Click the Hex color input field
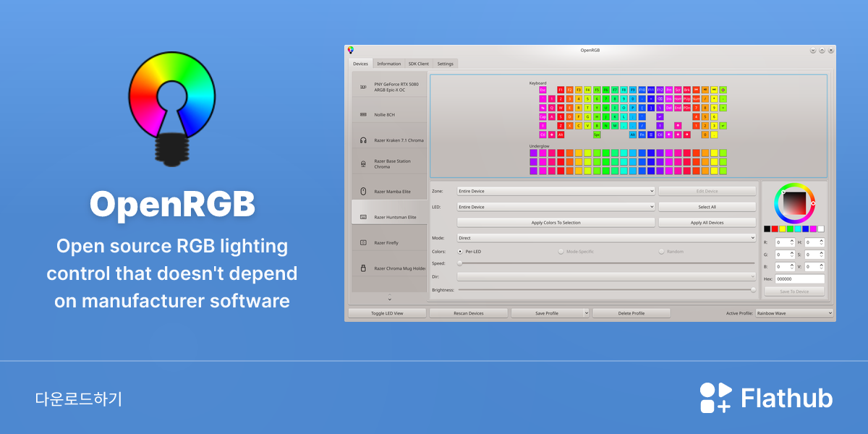 [x=800, y=278]
